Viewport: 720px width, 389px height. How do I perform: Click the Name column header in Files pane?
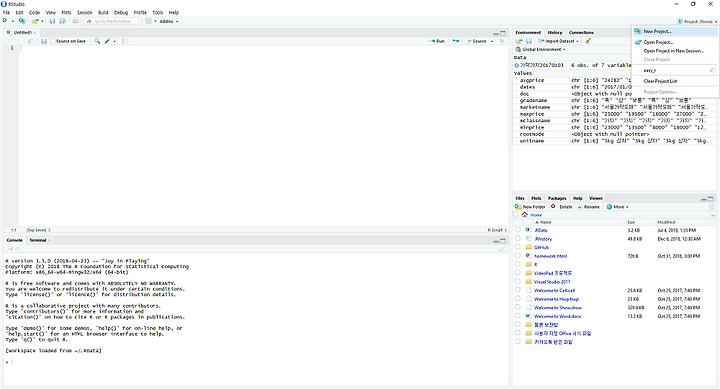click(x=546, y=222)
